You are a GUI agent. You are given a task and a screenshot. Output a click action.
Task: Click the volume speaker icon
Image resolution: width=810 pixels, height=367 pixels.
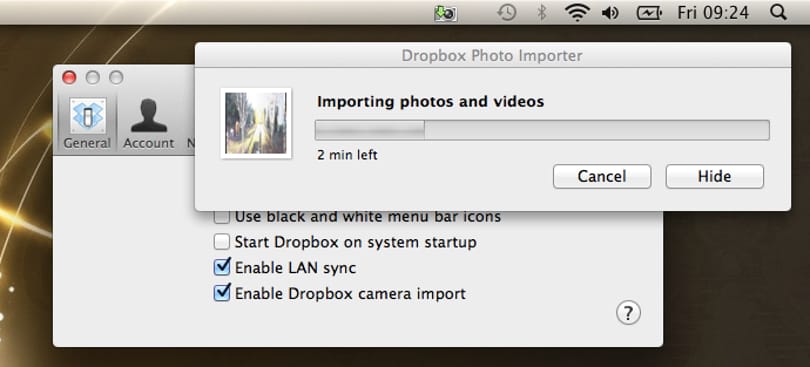pyautogui.click(x=610, y=13)
